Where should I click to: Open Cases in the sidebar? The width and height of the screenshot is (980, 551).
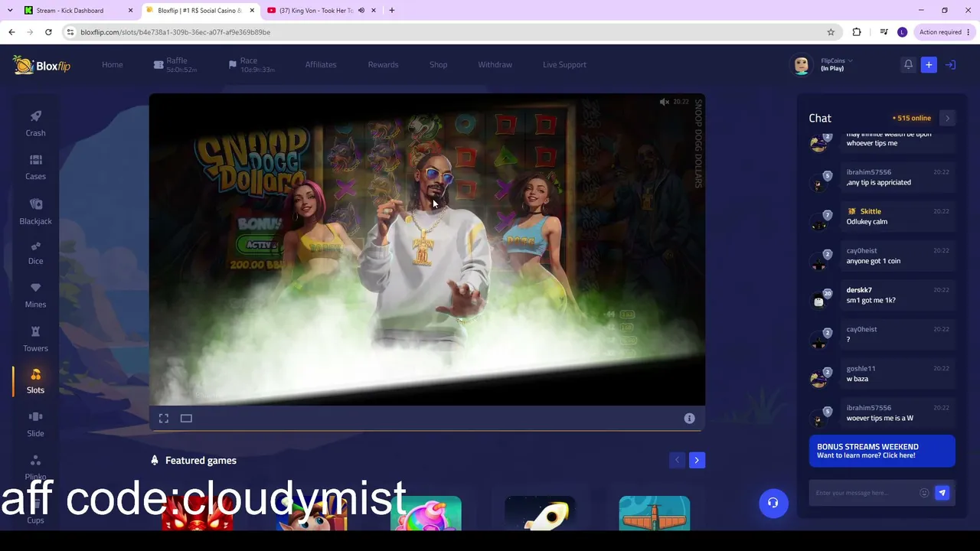tap(35, 167)
